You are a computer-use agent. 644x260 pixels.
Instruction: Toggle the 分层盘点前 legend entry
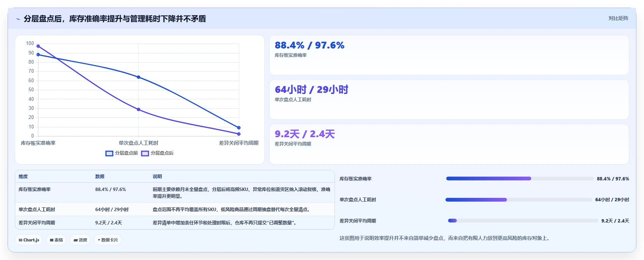click(122, 153)
